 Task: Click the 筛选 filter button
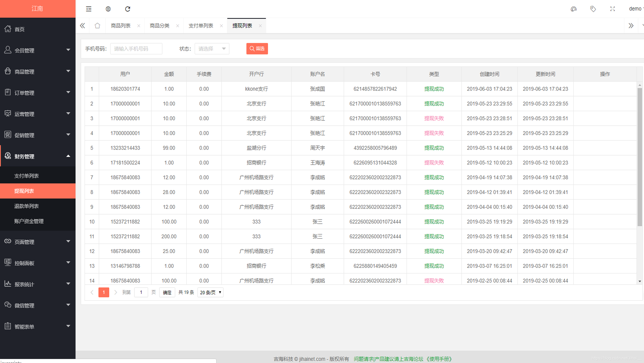click(257, 49)
